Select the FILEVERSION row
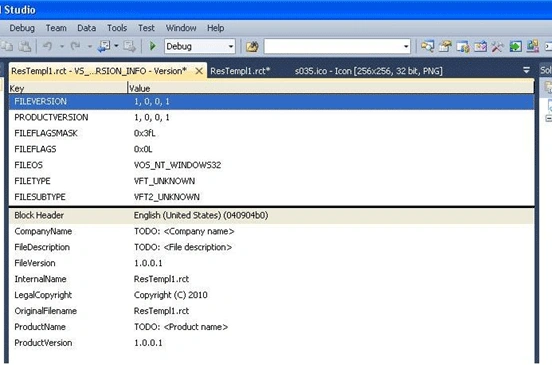This screenshot has height=365, width=552. coord(271,102)
